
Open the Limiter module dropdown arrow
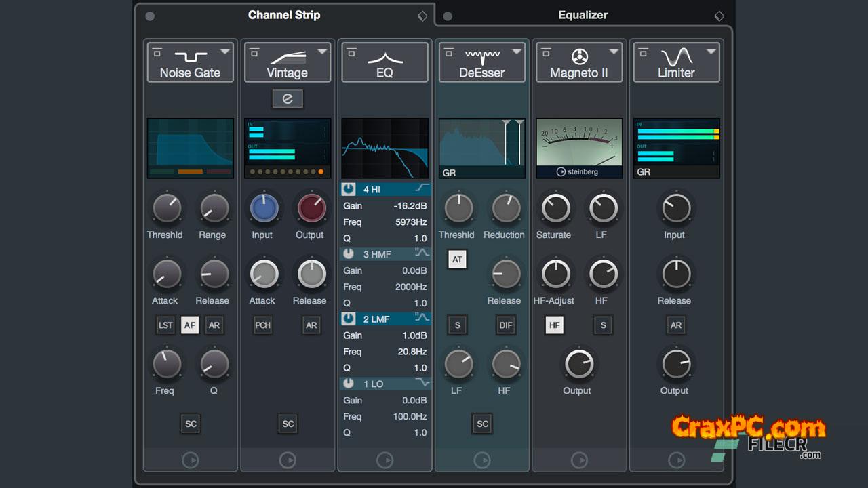[x=711, y=52]
